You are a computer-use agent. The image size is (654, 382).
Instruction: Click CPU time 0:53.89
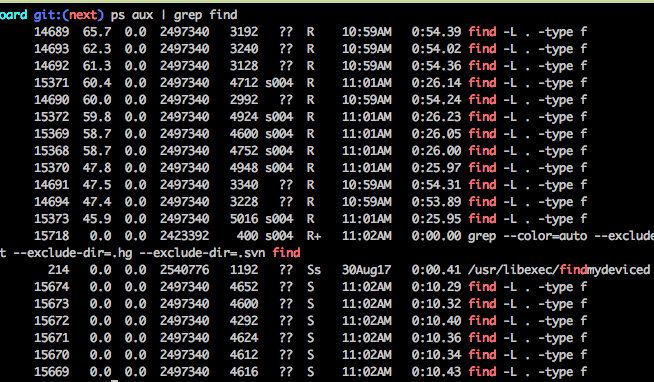[436, 202]
